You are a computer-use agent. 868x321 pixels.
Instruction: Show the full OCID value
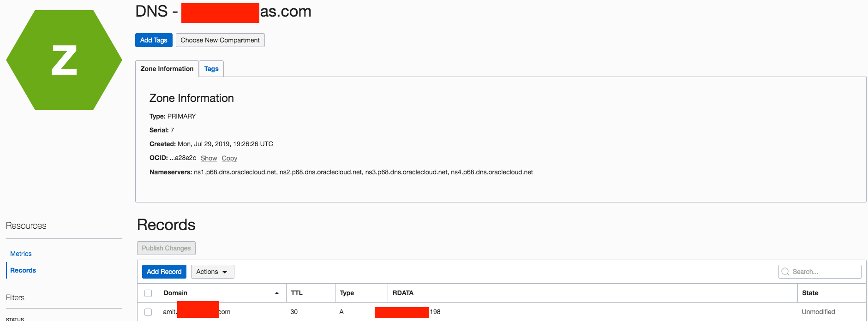coord(209,158)
